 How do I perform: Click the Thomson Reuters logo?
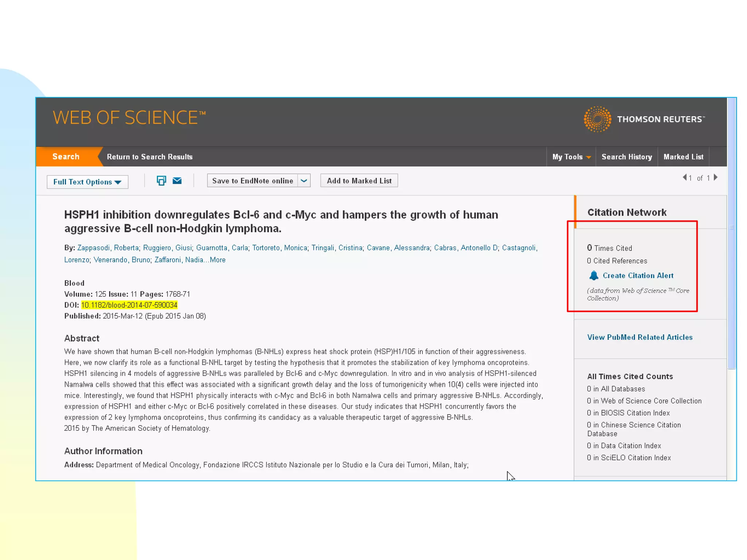644,119
